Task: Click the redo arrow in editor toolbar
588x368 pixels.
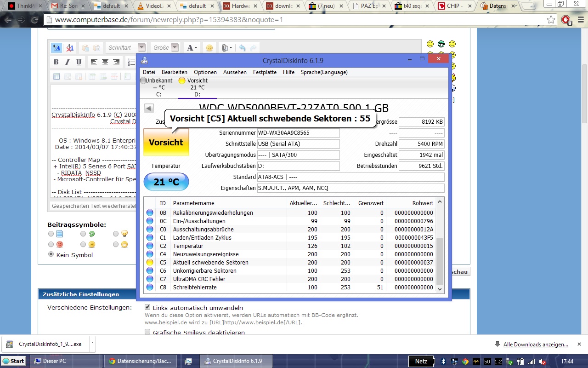Action: click(x=253, y=48)
